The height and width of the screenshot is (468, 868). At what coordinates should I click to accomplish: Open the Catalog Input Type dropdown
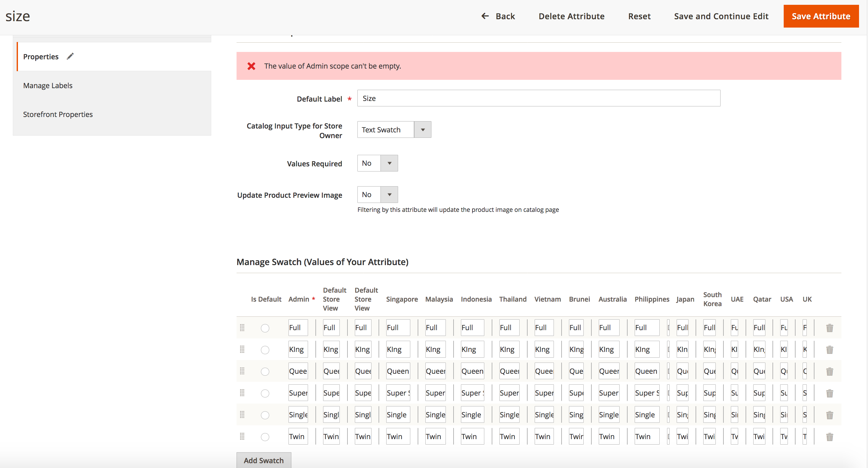[394, 130]
